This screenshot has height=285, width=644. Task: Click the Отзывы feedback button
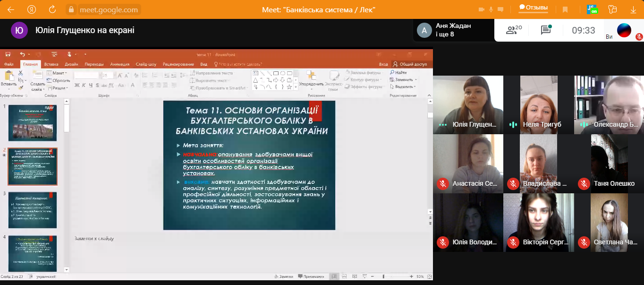pyautogui.click(x=533, y=8)
